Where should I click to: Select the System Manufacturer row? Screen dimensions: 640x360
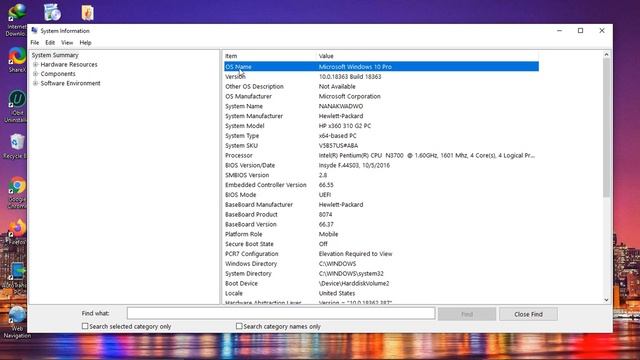[381, 116]
